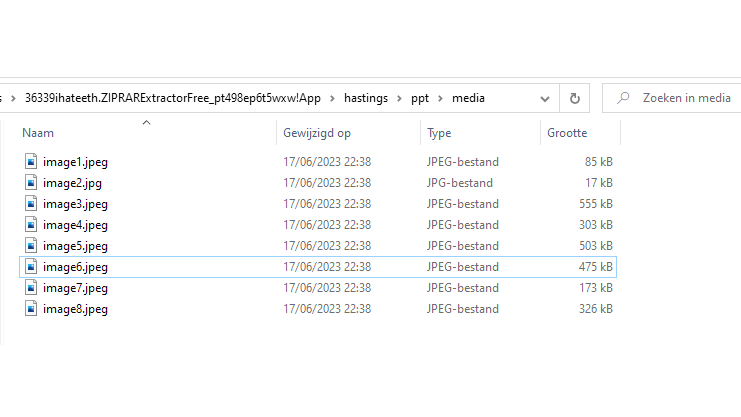Screen dimensions: 741x417
Task: Refresh the current folder view
Action: [x=574, y=98]
